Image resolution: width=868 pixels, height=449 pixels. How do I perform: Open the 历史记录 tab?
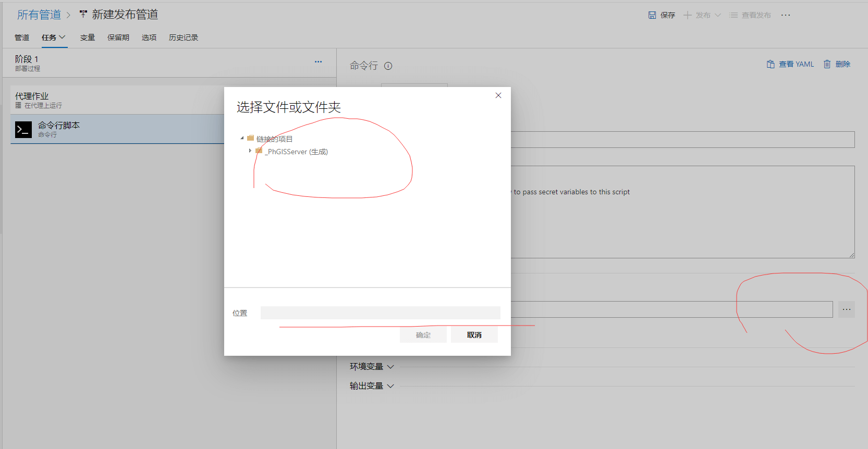[184, 38]
